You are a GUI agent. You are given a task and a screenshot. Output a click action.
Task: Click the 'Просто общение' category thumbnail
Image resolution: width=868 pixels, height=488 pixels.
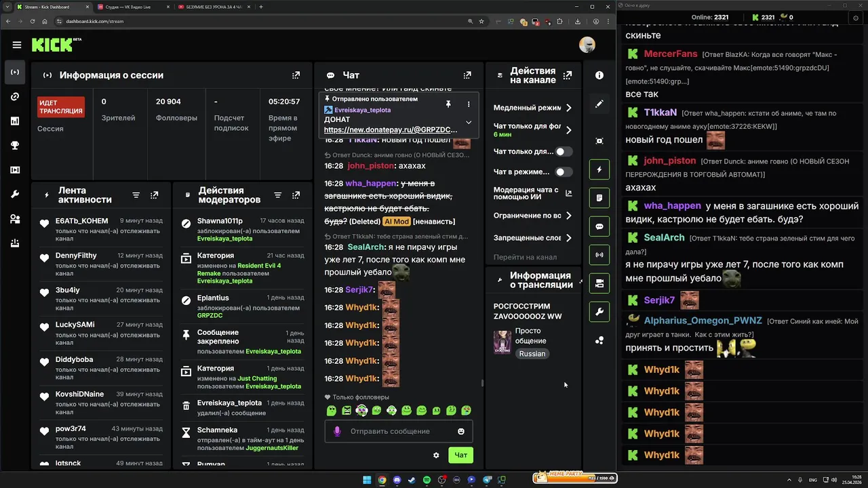[502, 342]
